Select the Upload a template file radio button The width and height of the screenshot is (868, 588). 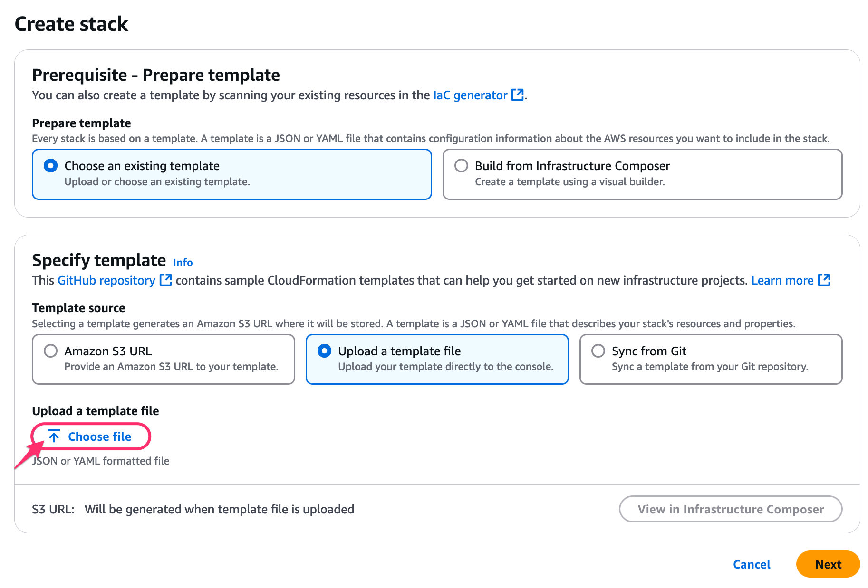click(x=324, y=351)
